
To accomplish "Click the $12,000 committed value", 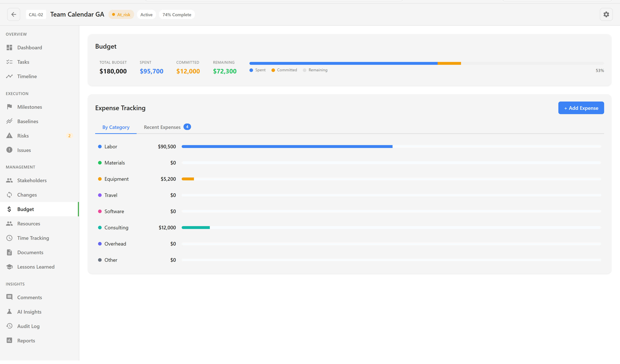I will [188, 71].
